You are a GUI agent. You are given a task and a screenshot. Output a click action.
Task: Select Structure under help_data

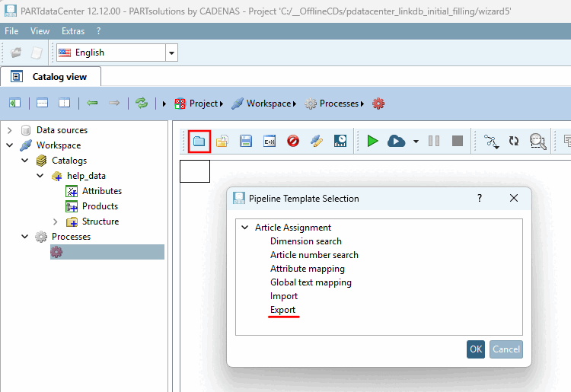click(100, 221)
